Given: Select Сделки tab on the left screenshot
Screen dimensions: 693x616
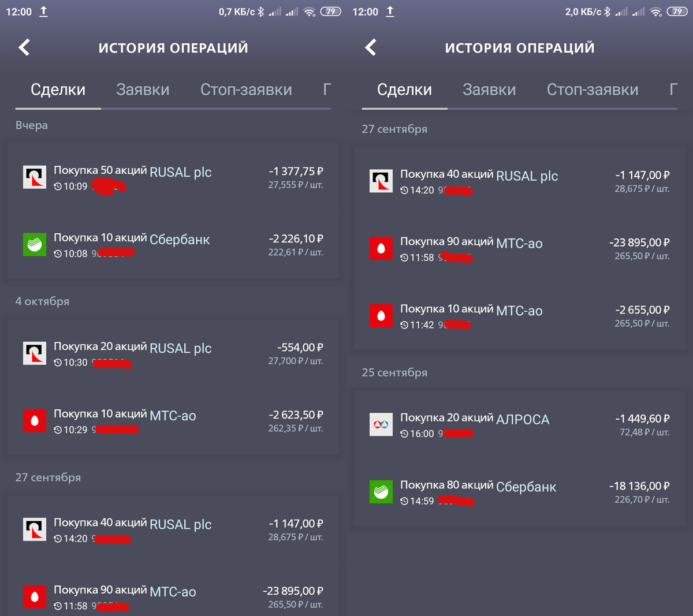Looking at the screenshot, I should pyautogui.click(x=58, y=89).
